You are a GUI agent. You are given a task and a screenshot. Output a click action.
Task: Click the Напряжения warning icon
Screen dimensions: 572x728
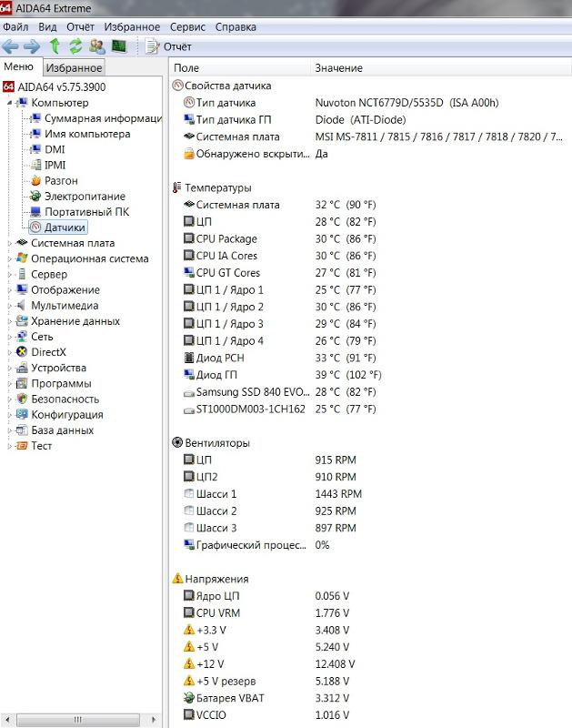point(177,579)
